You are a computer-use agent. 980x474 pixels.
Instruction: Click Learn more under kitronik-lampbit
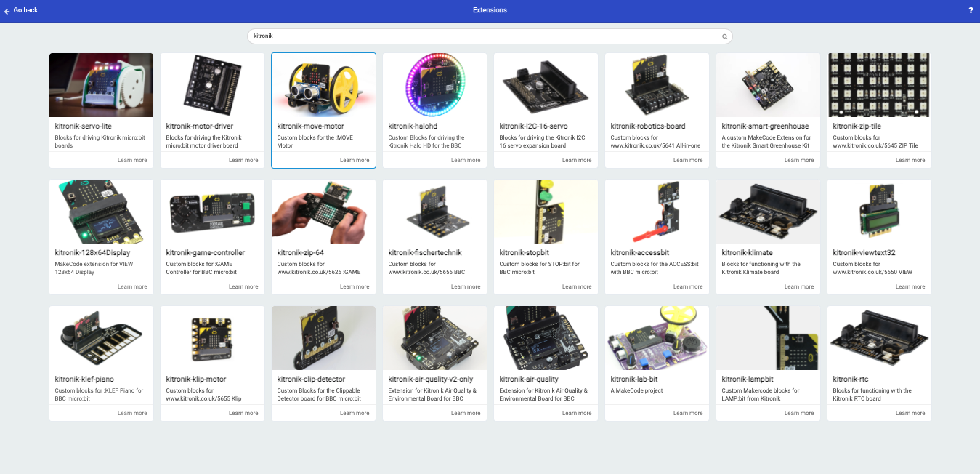coord(799,413)
